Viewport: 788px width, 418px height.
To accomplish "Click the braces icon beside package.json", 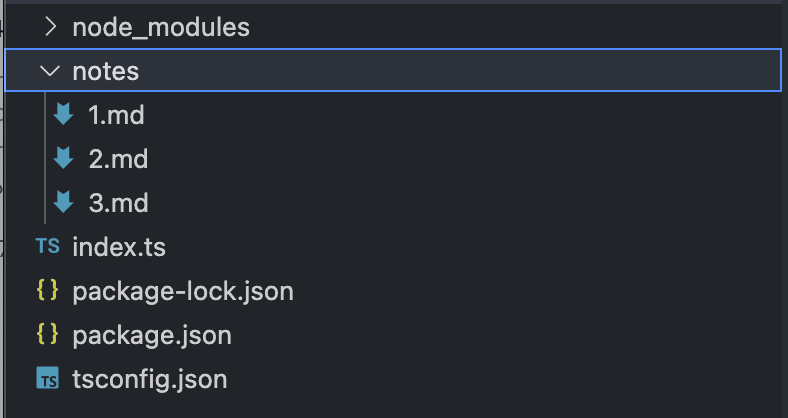I will pyautogui.click(x=47, y=335).
